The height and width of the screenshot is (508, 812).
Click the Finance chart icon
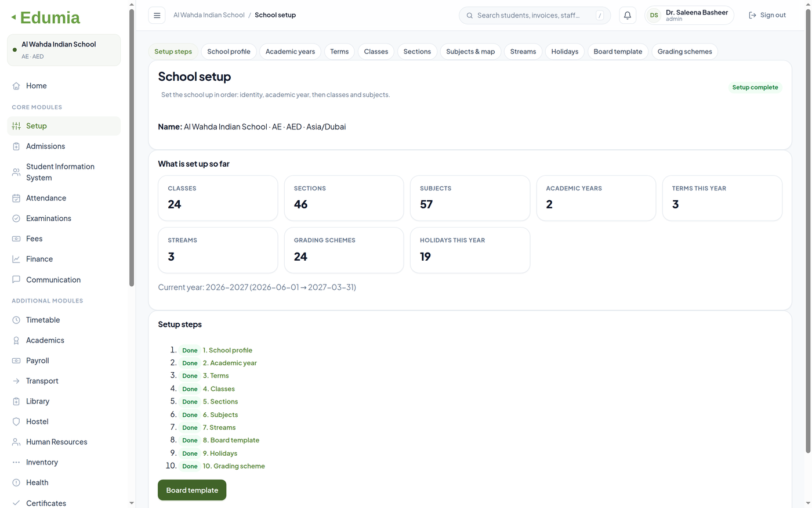point(16,259)
